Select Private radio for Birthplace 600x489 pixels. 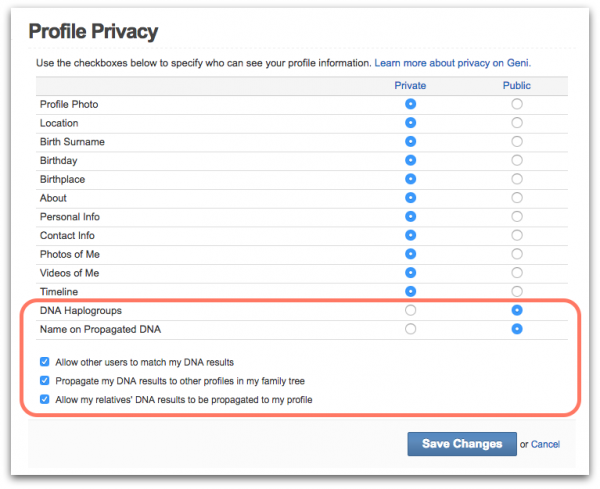pos(410,179)
